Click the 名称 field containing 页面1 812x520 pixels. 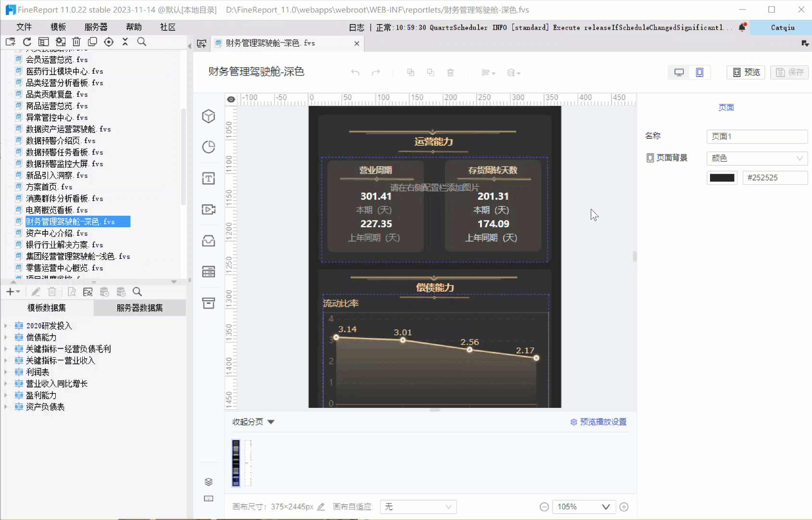click(x=757, y=136)
